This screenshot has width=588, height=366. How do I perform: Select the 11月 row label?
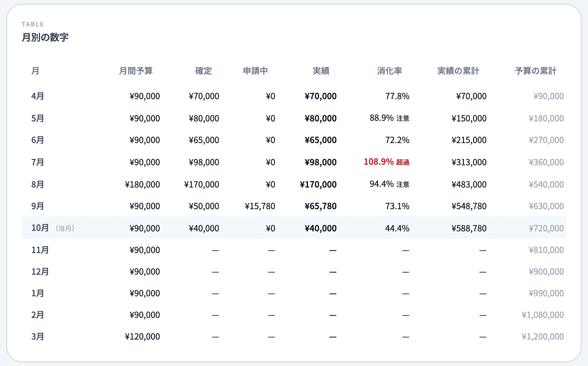[x=40, y=250]
